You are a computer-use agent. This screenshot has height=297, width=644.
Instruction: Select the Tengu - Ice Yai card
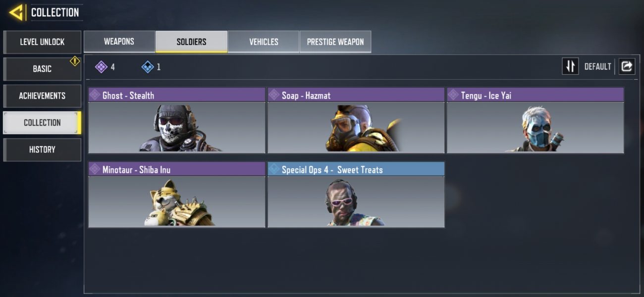536,120
